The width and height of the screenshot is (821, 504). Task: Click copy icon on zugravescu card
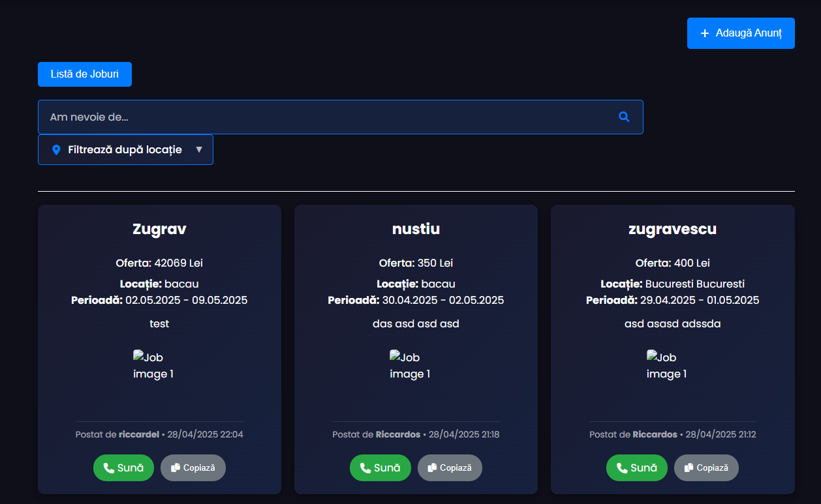689,468
